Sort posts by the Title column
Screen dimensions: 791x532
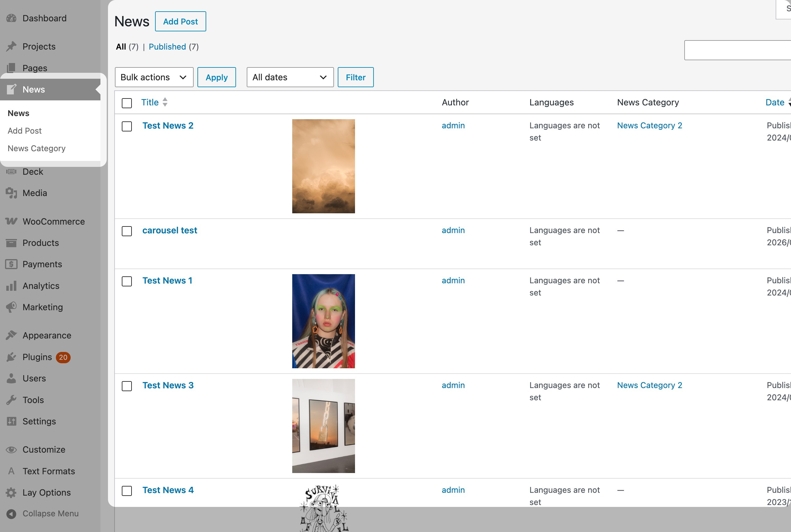point(154,102)
